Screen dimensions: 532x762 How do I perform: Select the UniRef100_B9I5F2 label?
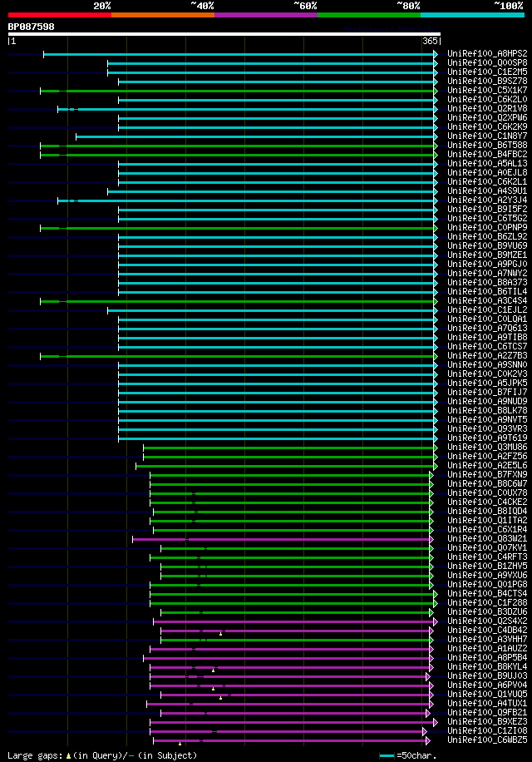487,209
